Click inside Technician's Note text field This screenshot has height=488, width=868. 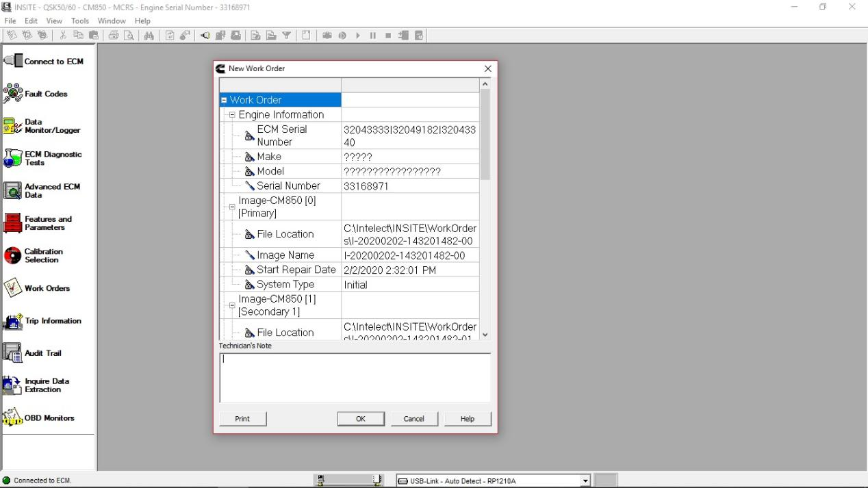click(355, 378)
